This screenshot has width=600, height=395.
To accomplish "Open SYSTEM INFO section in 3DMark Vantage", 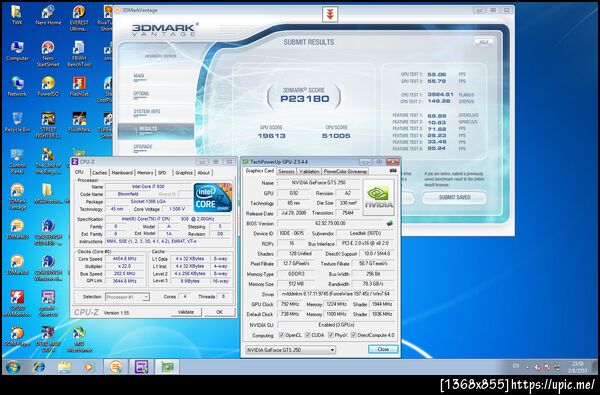I will click(147, 111).
